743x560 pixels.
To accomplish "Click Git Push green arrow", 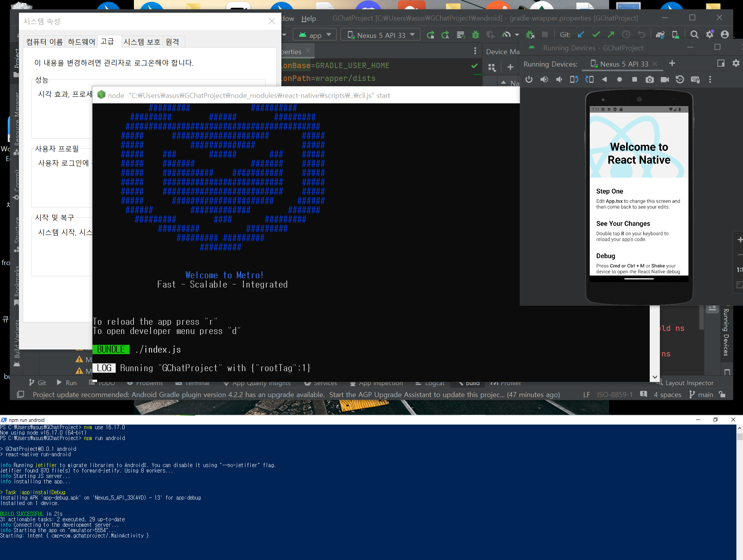I will coord(611,35).
